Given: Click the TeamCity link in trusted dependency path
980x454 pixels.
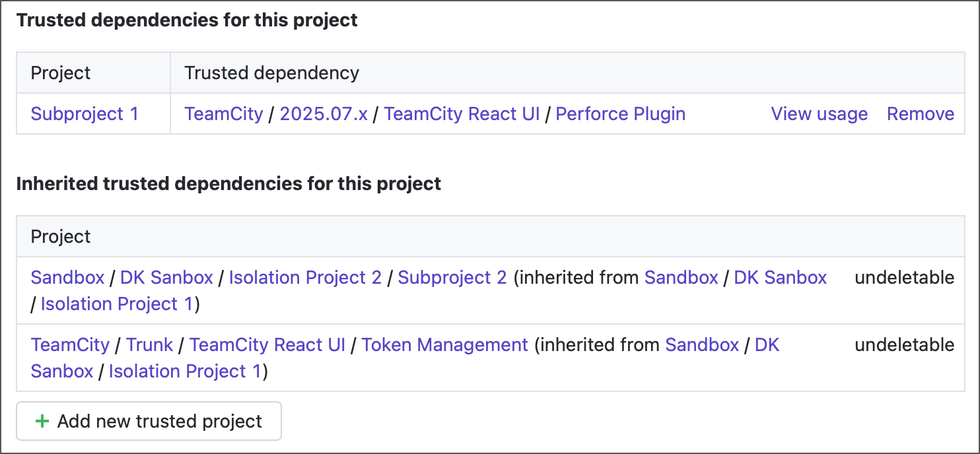Looking at the screenshot, I should tap(223, 113).
